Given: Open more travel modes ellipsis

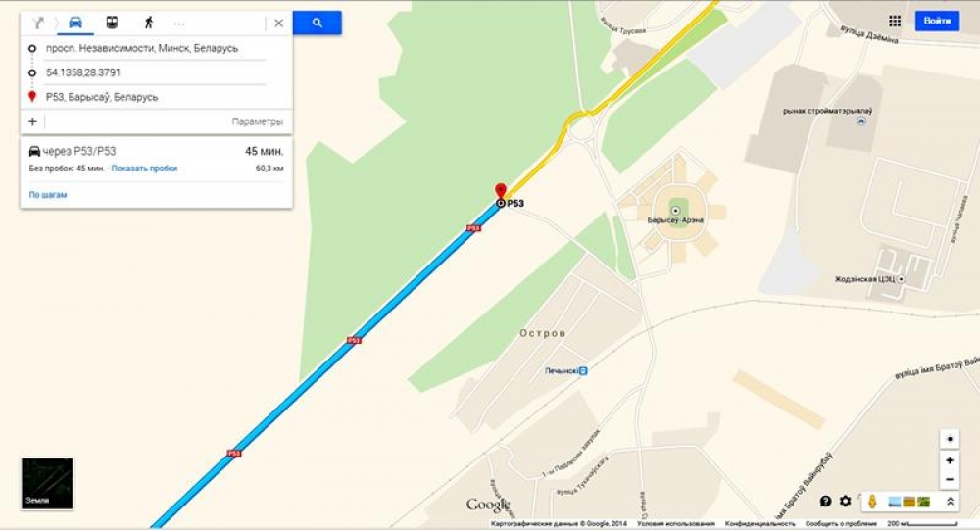Looking at the screenshot, I should 179,24.
